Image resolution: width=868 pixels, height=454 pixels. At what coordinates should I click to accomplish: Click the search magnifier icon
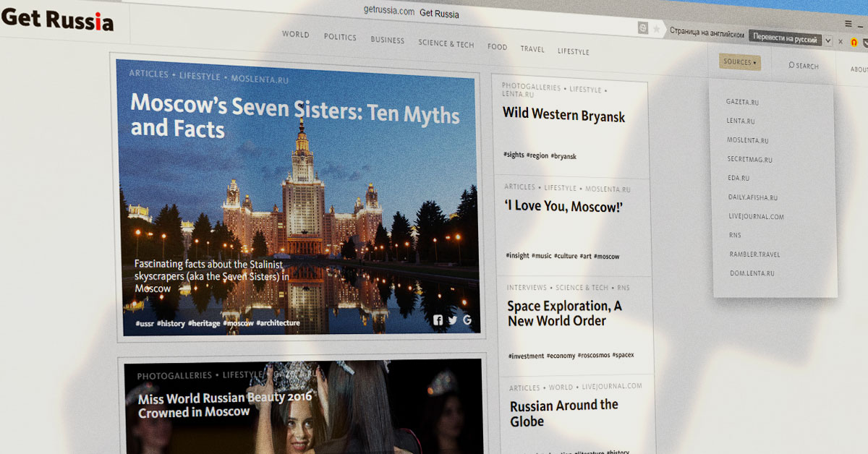click(x=791, y=65)
